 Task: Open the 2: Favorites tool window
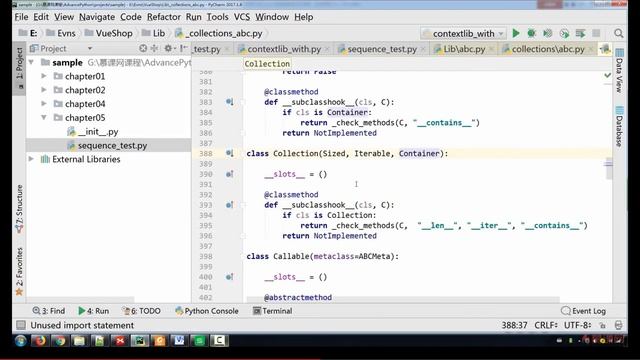pos(19,271)
